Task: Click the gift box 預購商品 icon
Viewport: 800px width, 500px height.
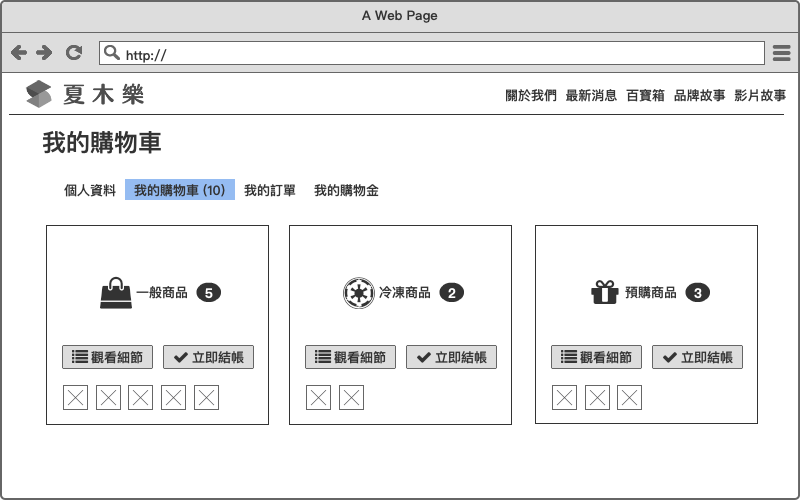Action: (604, 293)
